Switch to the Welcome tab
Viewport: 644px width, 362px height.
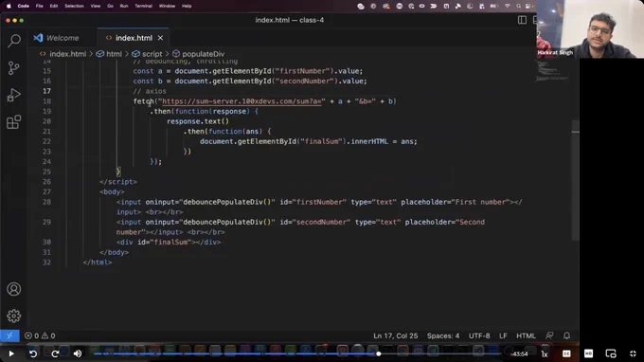pos(56,38)
